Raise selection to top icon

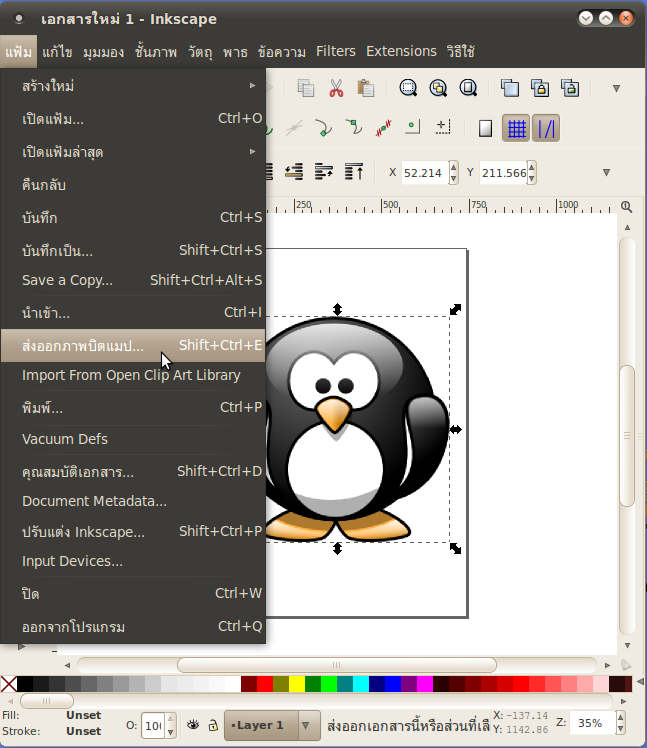(354, 172)
